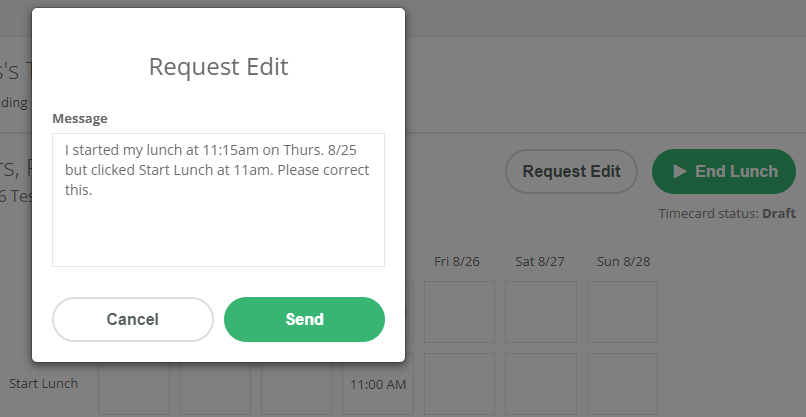Click inside the Message text area
The height and width of the screenshot is (417, 806).
click(218, 200)
